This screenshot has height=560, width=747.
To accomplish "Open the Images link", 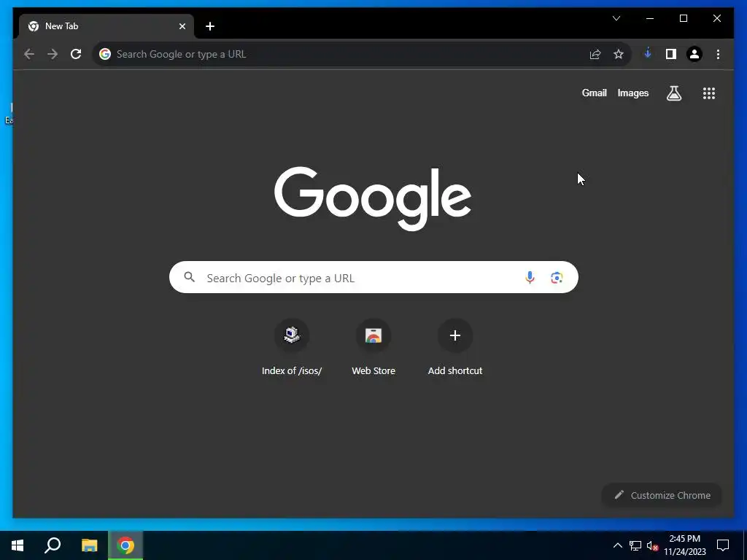I will coord(632,93).
